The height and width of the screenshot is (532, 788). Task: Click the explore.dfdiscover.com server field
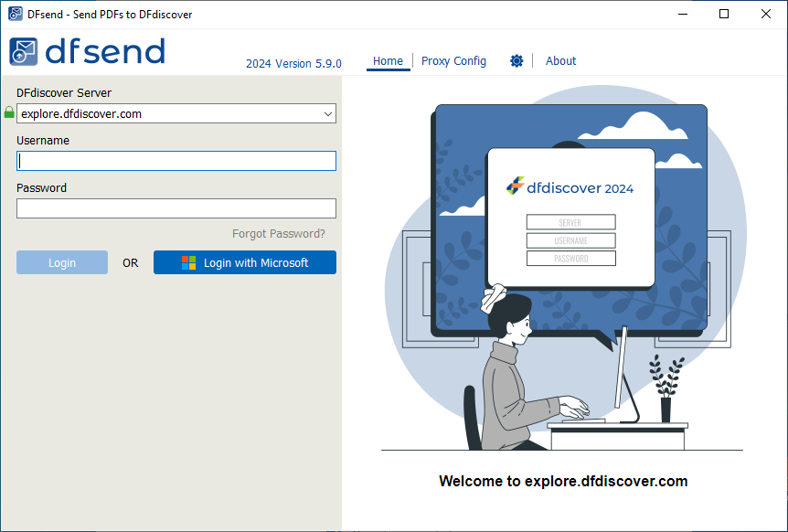click(176, 113)
